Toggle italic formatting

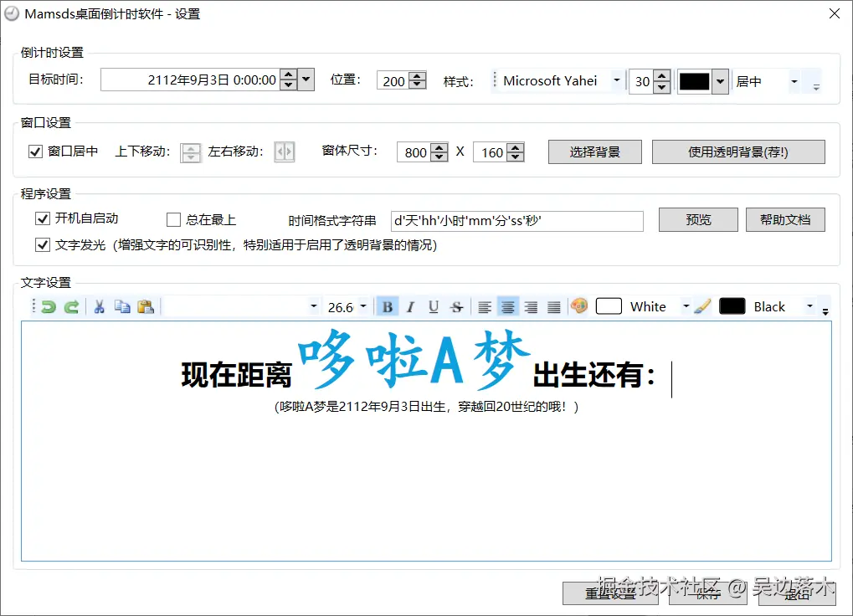411,307
